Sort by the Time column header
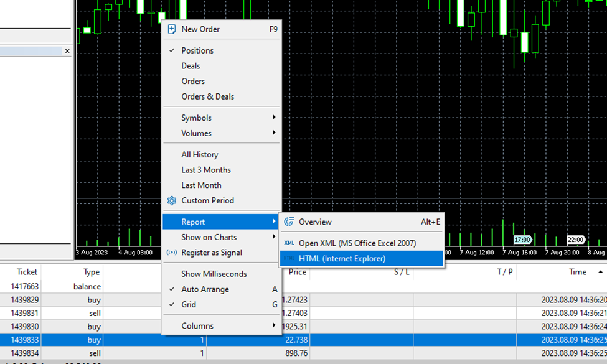Viewport: 607px width, 364px height. coord(578,272)
